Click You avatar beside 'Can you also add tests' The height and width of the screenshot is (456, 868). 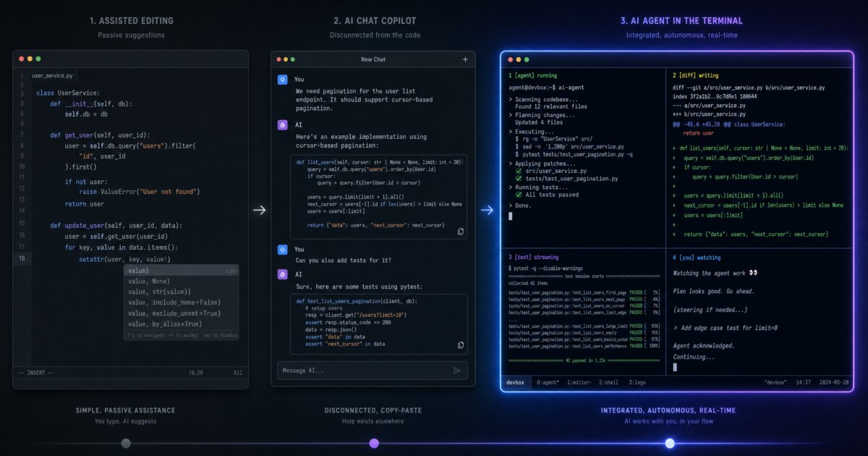pos(283,249)
